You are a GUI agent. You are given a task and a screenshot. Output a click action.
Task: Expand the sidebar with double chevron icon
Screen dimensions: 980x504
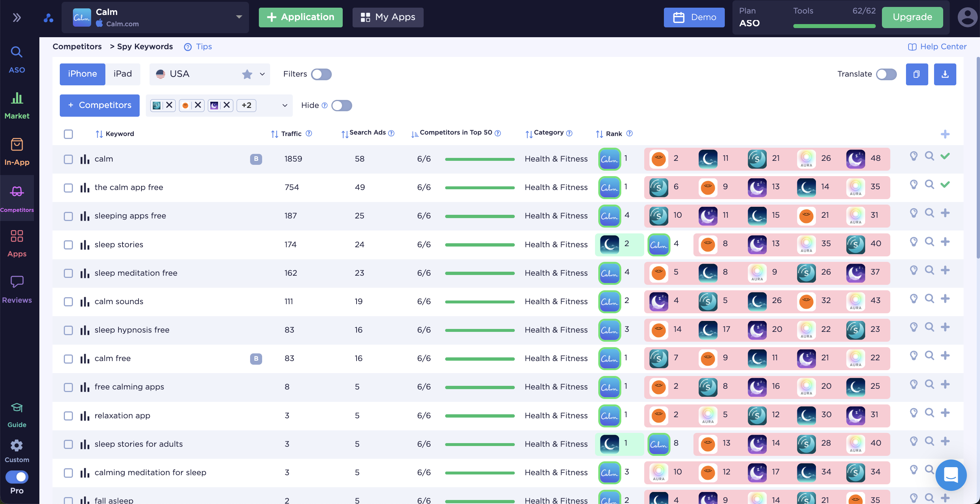[17, 18]
